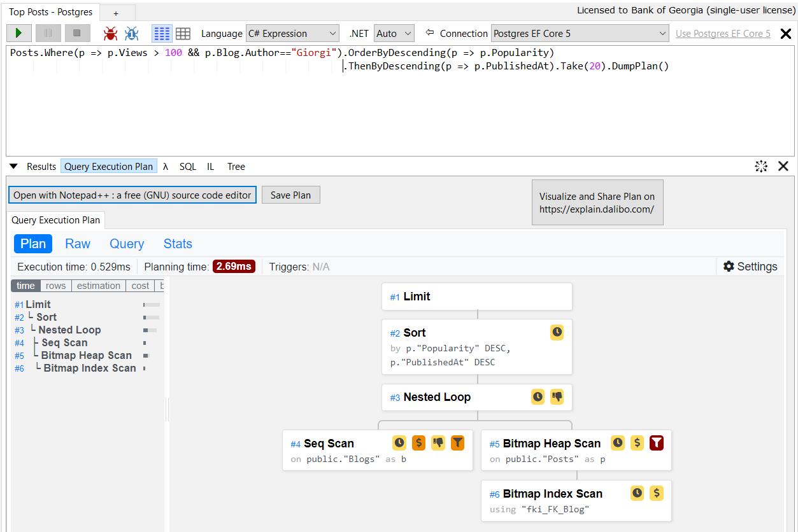
Task: Open the Tree tab
Action: pyautogui.click(x=236, y=167)
